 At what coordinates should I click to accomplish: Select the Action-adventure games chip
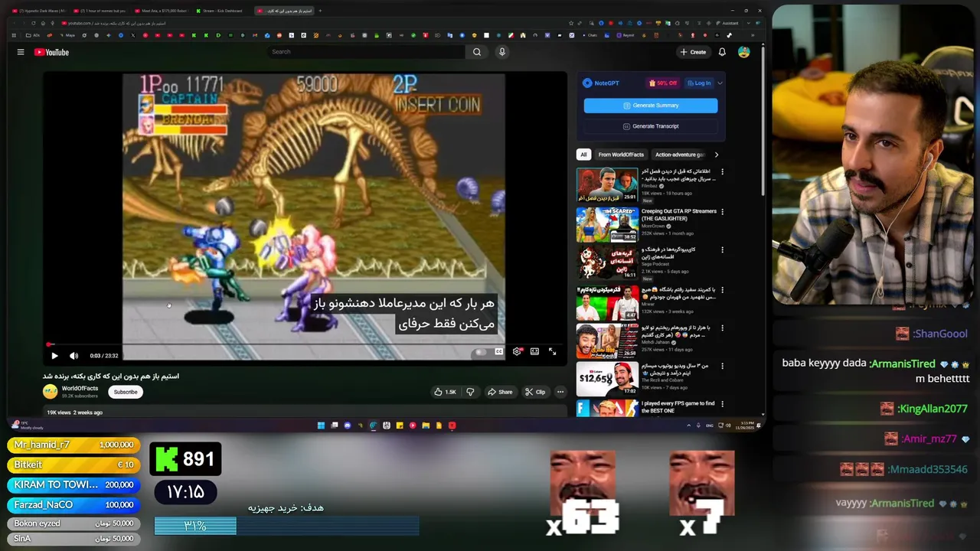click(679, 155)
